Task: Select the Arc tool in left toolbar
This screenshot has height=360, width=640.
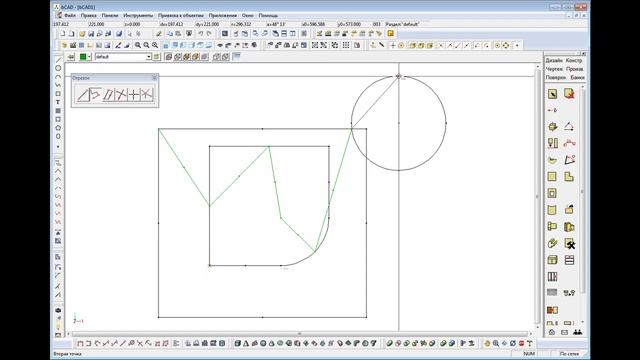Action: click(x=58, y=77)
